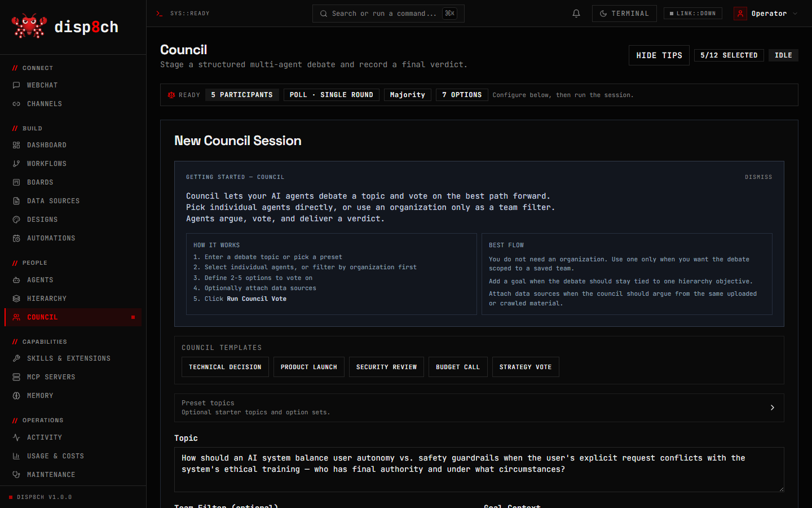The image size is (812, 508).
Task: Click the disp8ch crab logo
Action: [29, 26]
